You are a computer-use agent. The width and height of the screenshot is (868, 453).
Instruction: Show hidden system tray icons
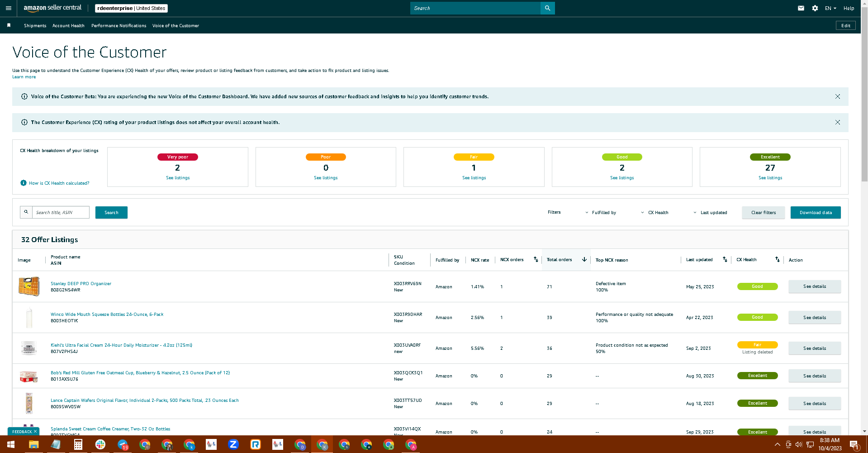777,444
